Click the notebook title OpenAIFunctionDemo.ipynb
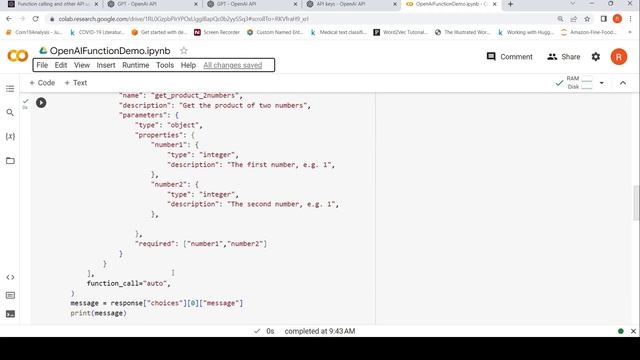Screen dimensions: 640x360 [x=110, y=51]
